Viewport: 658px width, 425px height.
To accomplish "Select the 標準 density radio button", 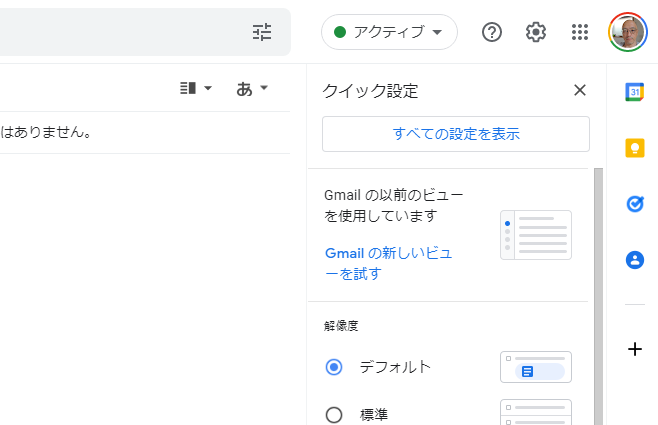I will [x=334, y=415].
